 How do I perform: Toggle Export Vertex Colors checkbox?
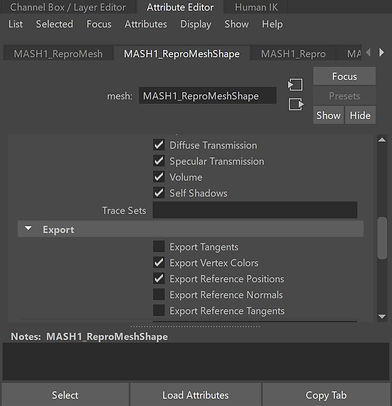click(x=159, y=263)
